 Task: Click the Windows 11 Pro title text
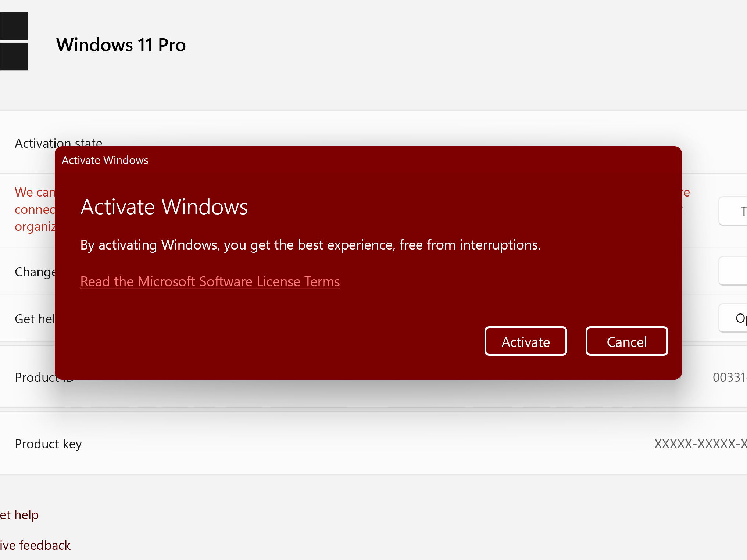click(121, 45)
